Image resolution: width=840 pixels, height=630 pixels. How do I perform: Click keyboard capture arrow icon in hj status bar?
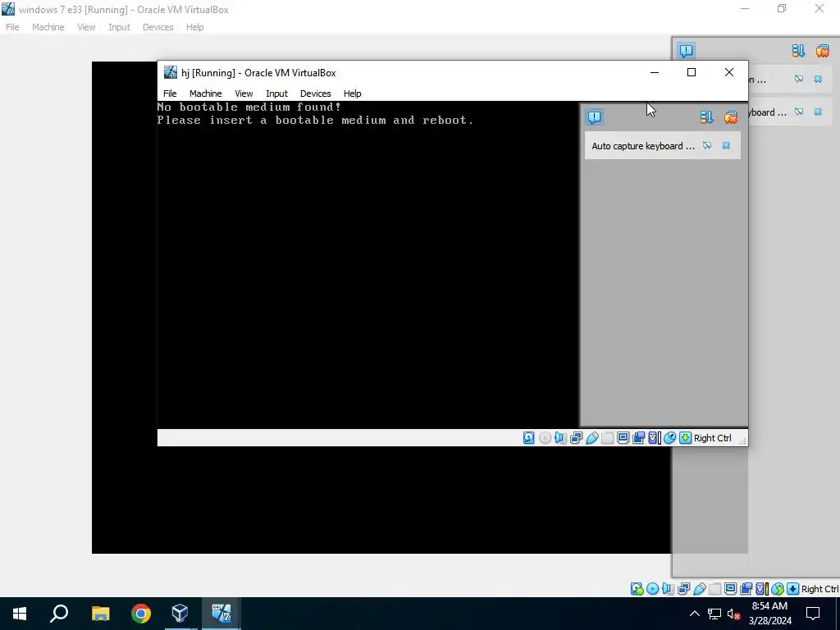[x=685, y=438]
